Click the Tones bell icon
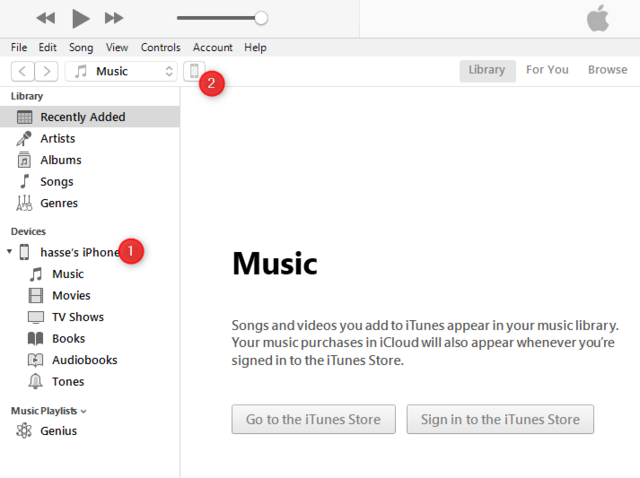The width and height of the screenshot is (640, 478). click(x=35, y=381)
